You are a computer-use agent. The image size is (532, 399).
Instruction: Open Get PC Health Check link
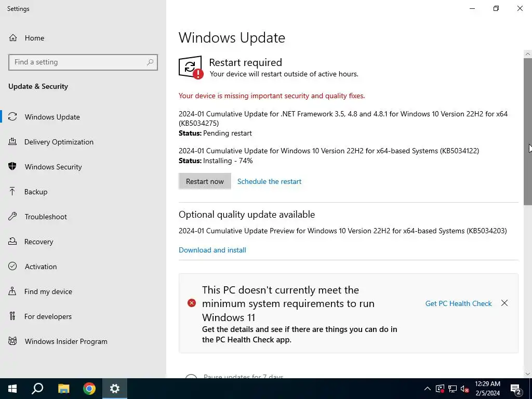tap(458, 303)
